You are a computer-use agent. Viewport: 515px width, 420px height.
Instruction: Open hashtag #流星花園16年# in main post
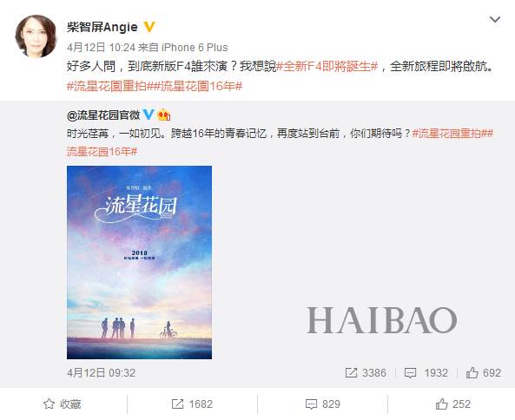pyautogui.click(x=196, y=86)
